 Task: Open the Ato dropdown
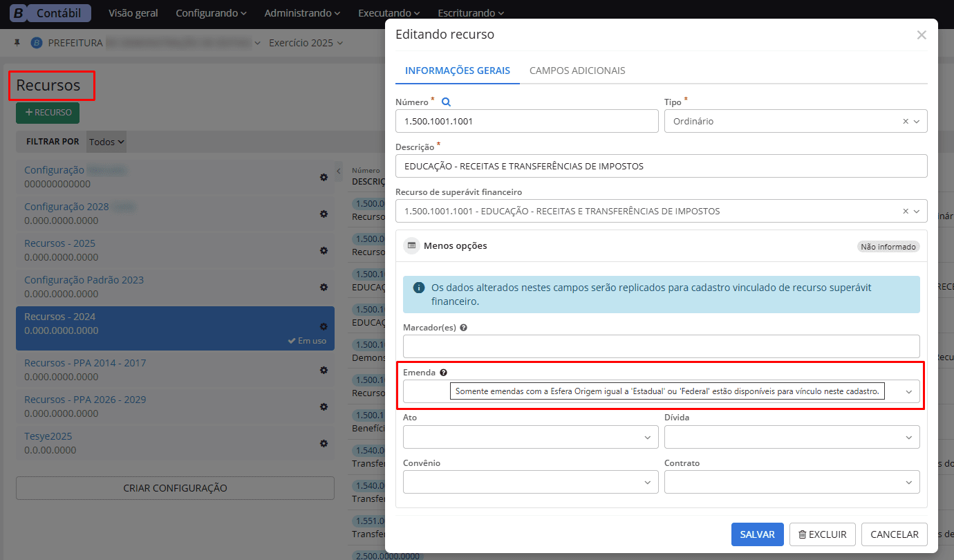[x=530, y=437]
